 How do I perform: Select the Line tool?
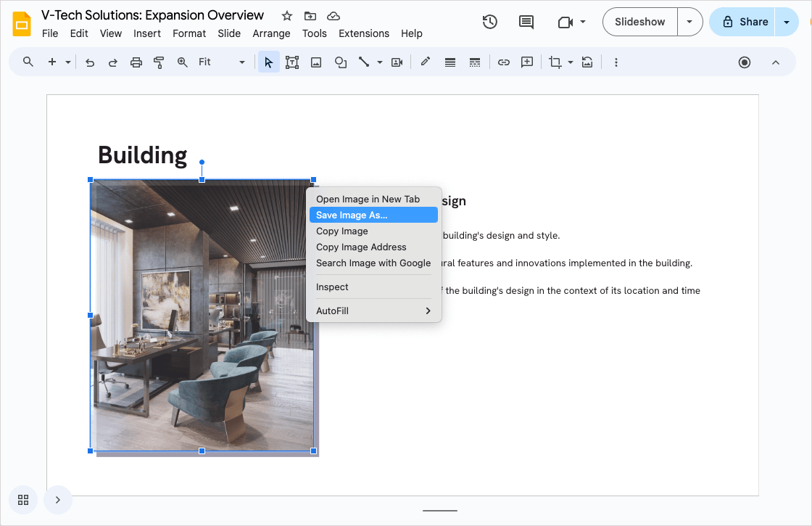point(365,62)
